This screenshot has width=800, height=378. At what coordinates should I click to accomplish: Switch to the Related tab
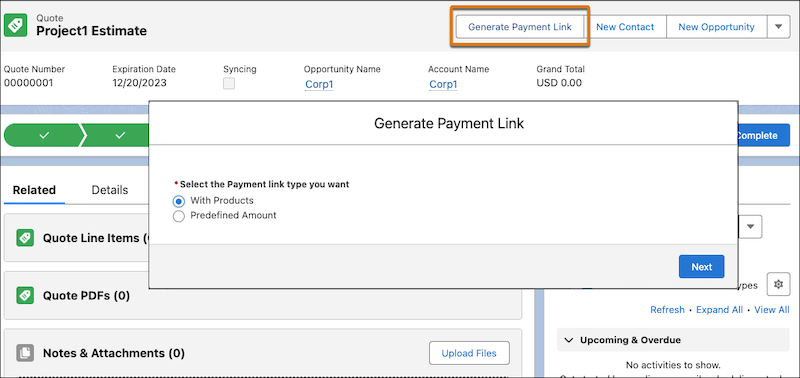34,190
